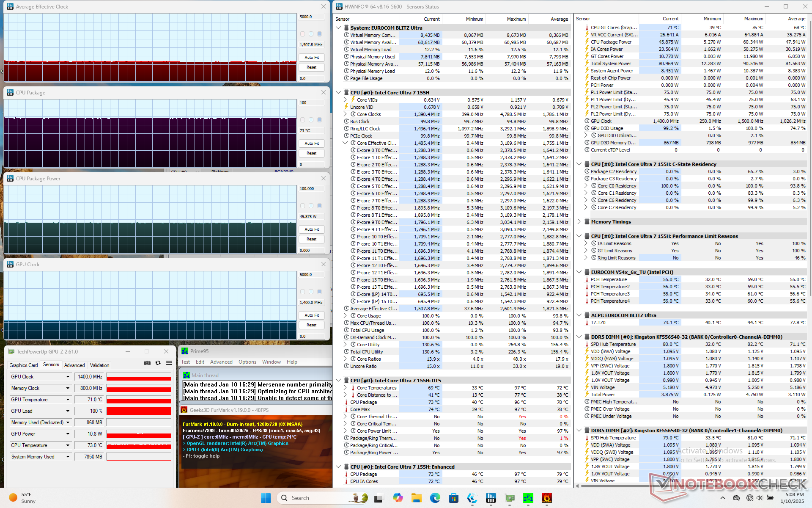Viewport: 812px width, 508px height.
Task: Select the Average Effective Clock sensor row
Action: [457, 309]
